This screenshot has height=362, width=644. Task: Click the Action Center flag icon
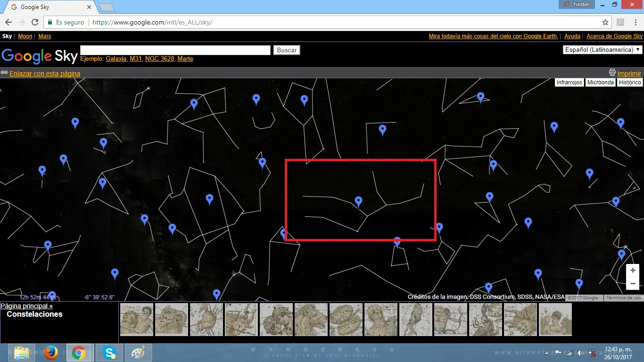point(558,353)
